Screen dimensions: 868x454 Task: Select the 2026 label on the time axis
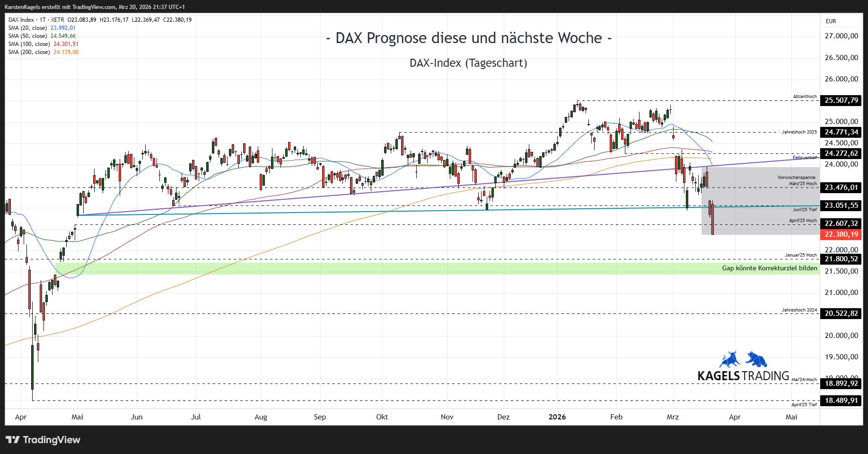pos(557,417)
